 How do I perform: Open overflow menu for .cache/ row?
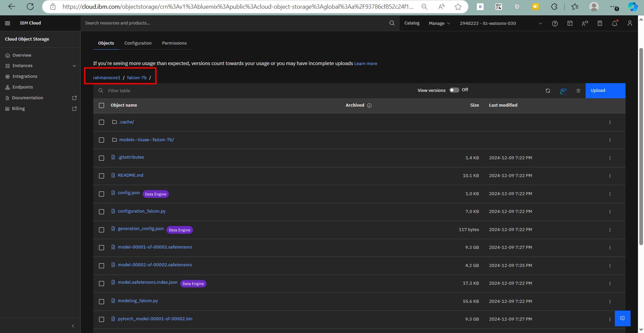(x=610, y=122)
